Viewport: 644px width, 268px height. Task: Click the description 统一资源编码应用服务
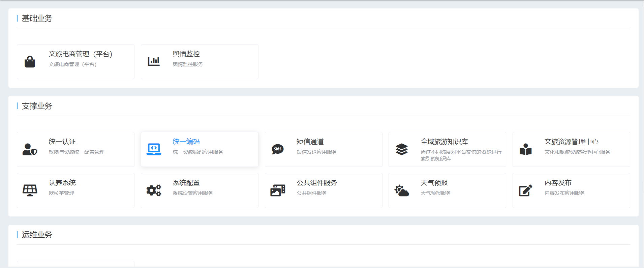[198, 152]
